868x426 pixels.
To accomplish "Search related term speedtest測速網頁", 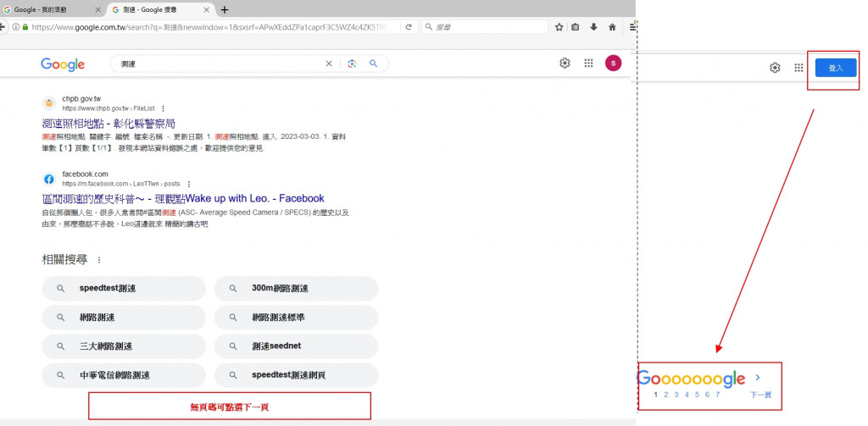I will [296, 375].
